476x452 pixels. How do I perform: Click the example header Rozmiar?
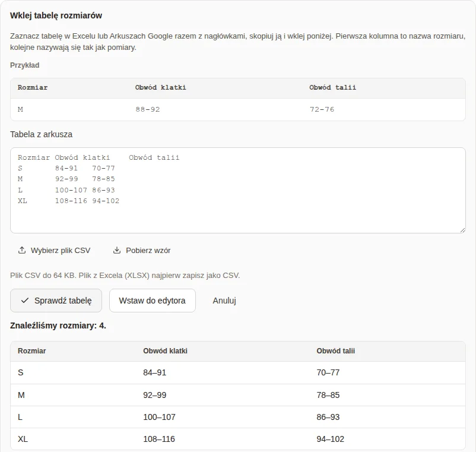coord(33,87)
